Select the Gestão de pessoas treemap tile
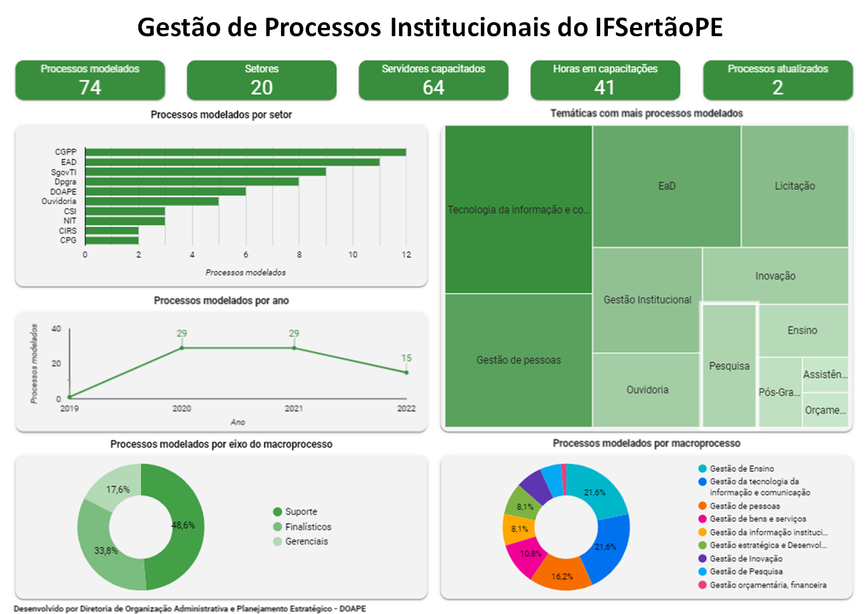The image size is (868, 614). click(x=518, y=360)
